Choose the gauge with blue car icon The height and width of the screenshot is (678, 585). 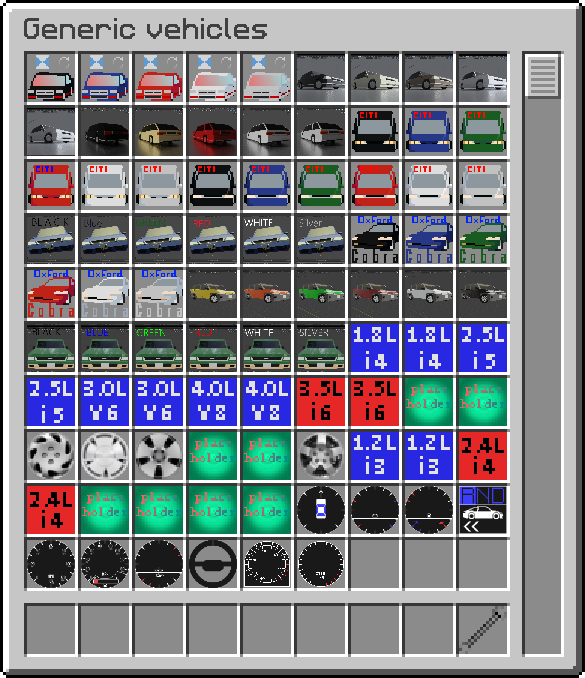pyautogui.click(x=320, y=509)
